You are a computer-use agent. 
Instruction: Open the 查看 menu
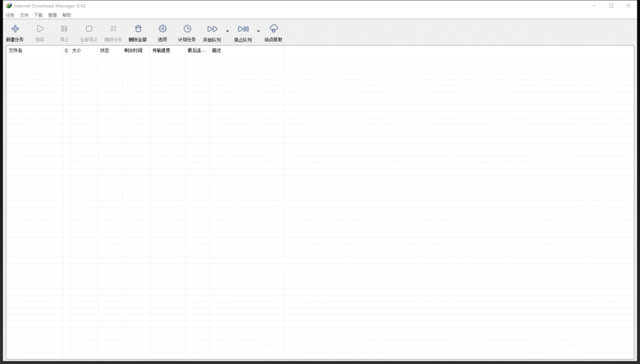(x=52, y=15)
